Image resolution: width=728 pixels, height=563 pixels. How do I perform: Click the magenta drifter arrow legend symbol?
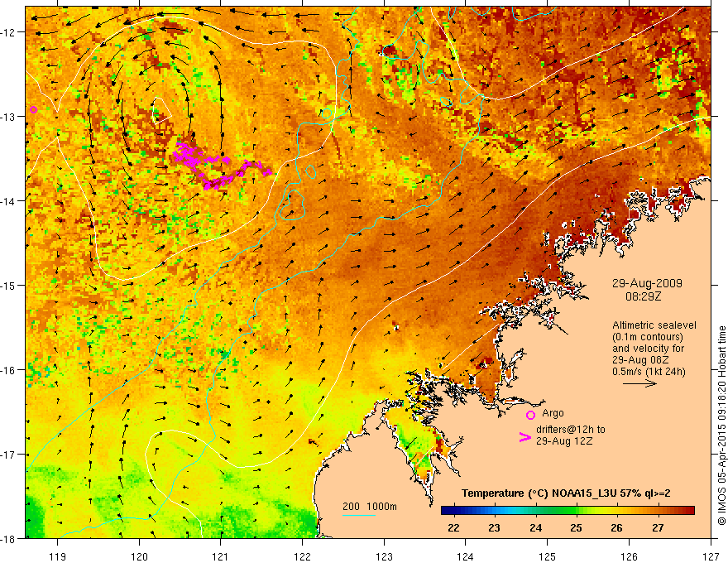tap(524, 437)
